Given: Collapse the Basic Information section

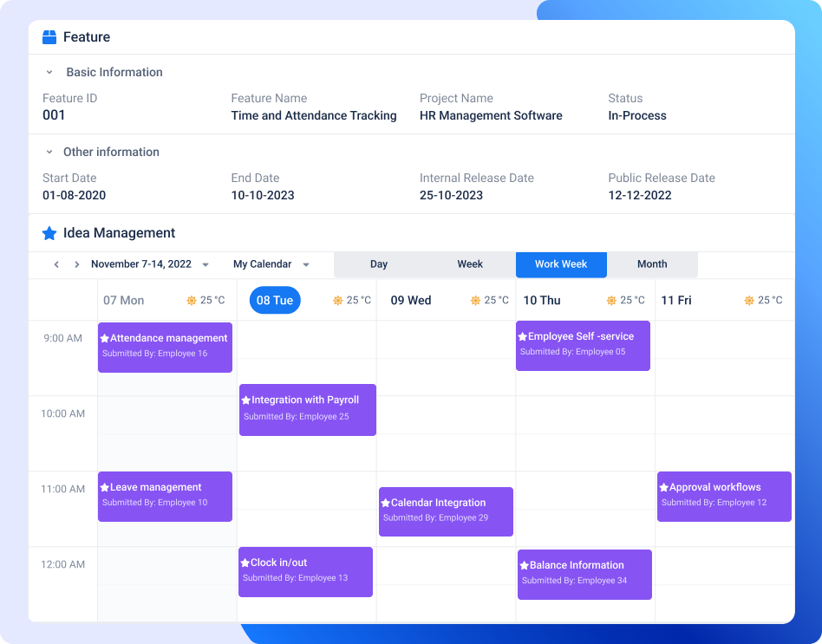Looking at the screenshot, I should click(x=49, y=72).
